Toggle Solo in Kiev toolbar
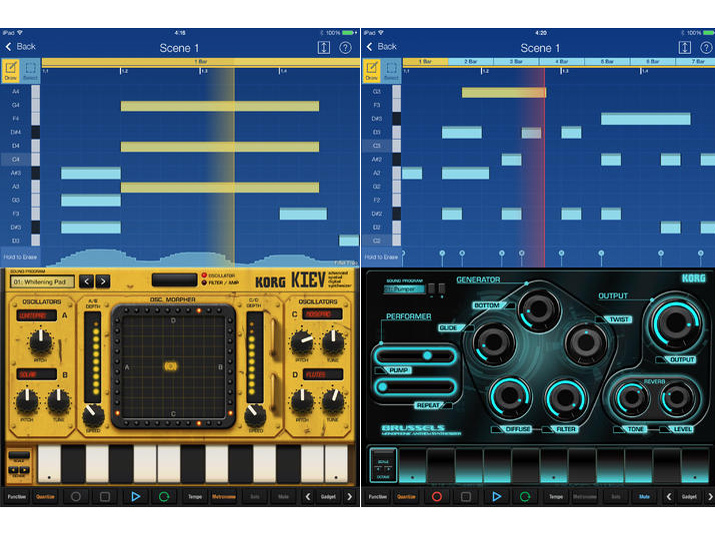Screen dimensions: 715x536 point(255,497)
